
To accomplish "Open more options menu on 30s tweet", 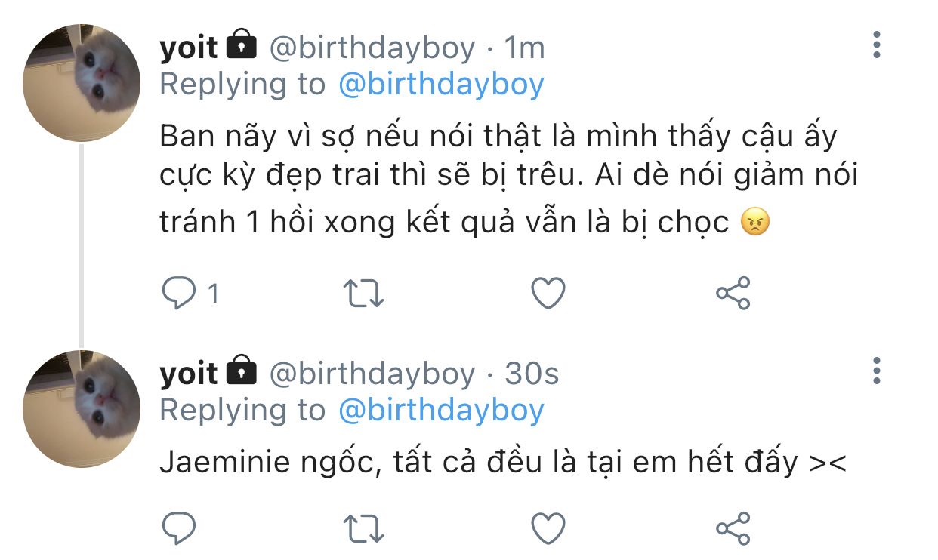I will [877, 371].
